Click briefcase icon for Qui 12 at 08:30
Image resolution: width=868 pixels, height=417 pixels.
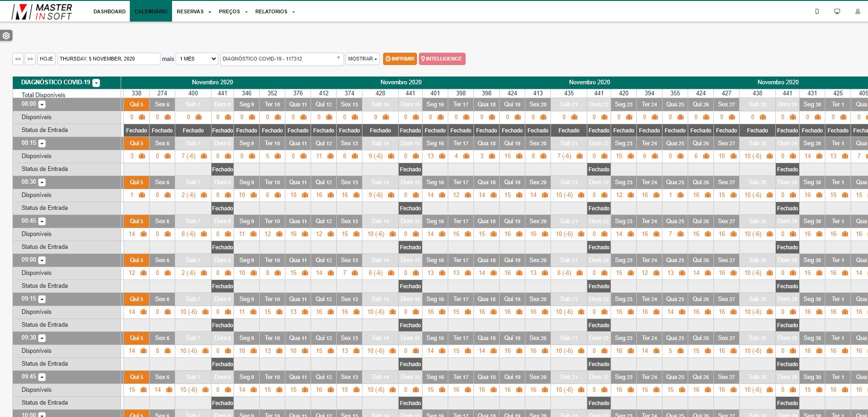[x=331, y=195]
